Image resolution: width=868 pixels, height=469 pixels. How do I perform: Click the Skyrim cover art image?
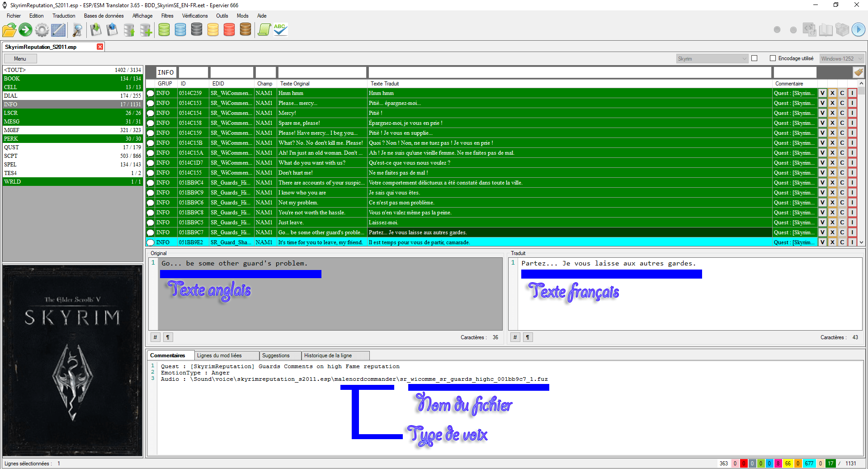tap(72, 360)
